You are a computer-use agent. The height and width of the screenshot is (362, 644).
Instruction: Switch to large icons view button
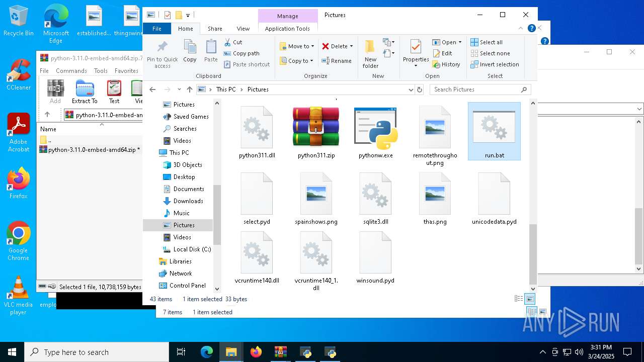(x=530, y=299)
